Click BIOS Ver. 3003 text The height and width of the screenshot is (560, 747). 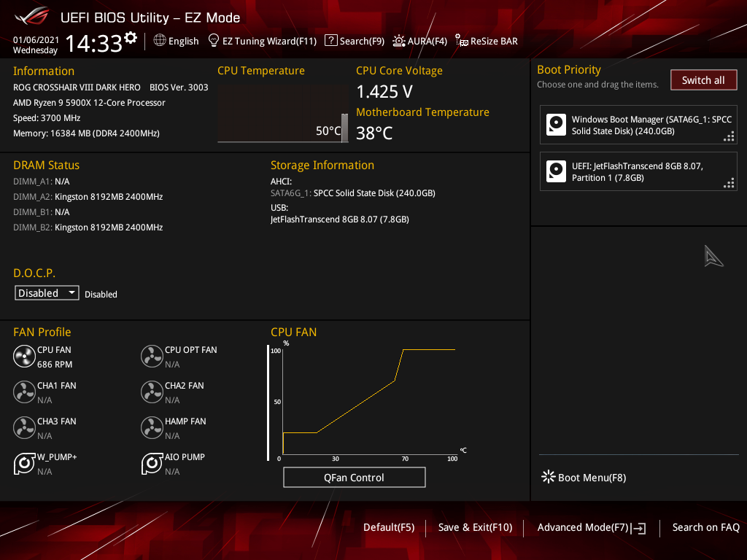(x=179, y=87)
